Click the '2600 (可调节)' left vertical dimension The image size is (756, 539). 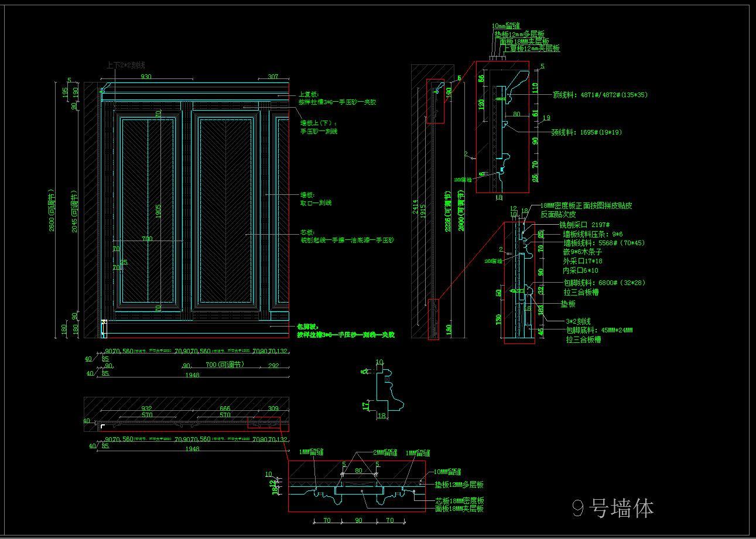click(x=52, y=210)
